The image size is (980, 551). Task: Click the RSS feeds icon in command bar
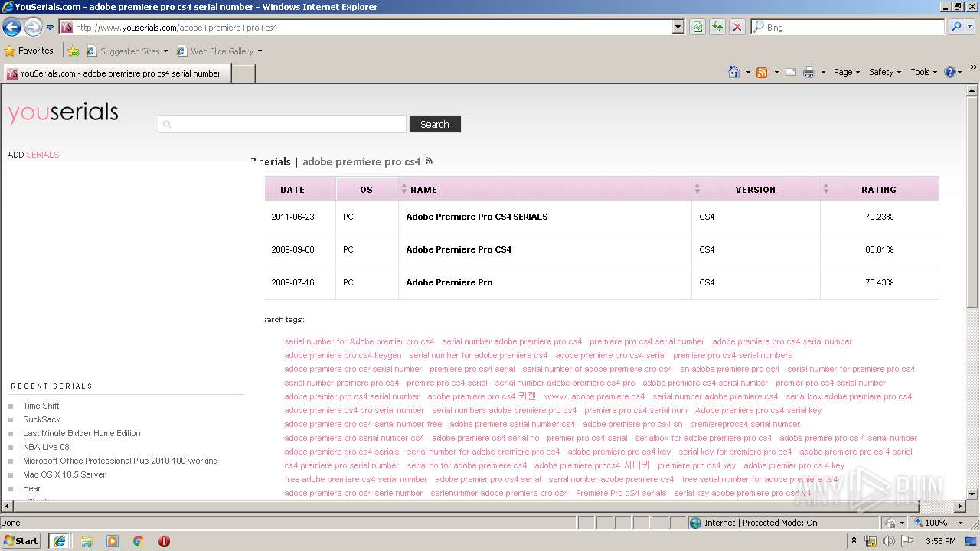point(762,72)
